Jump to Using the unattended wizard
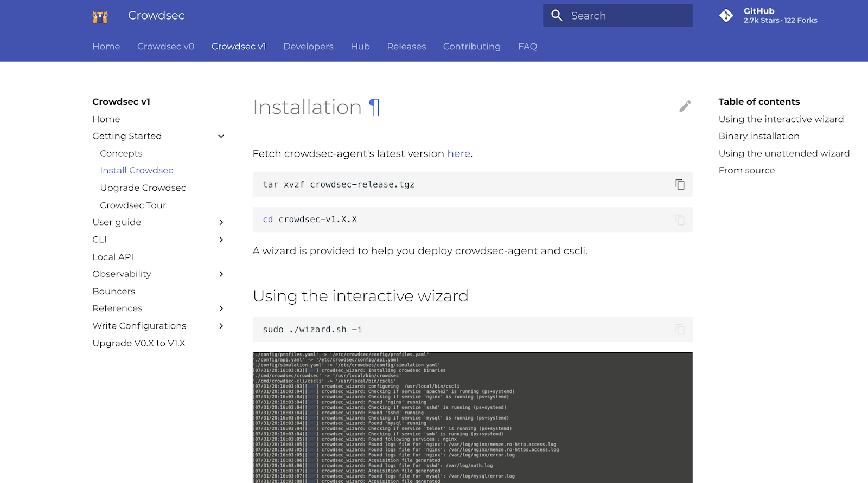Screen dimensions: 868x483 tap(784, 153)
